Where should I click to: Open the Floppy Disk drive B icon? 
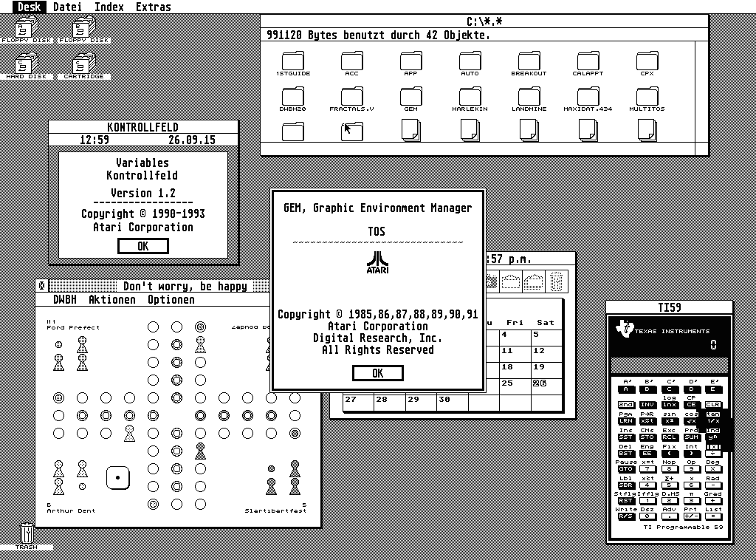pos(84,30)
